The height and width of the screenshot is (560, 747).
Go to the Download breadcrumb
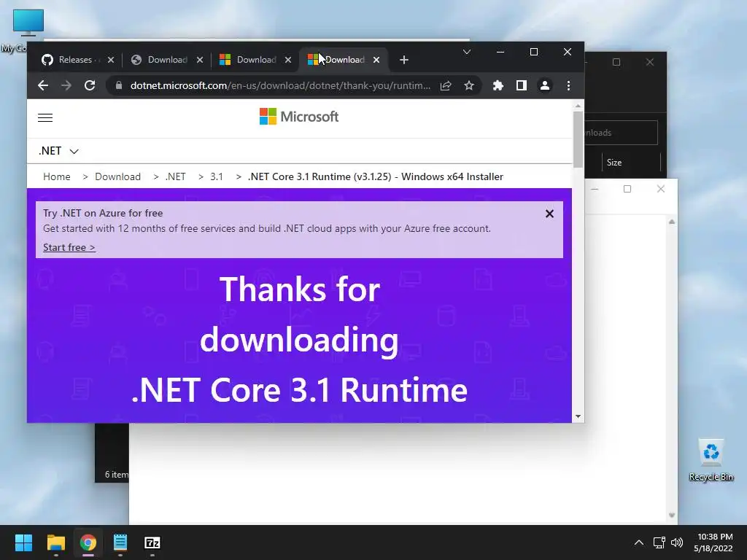117,176
